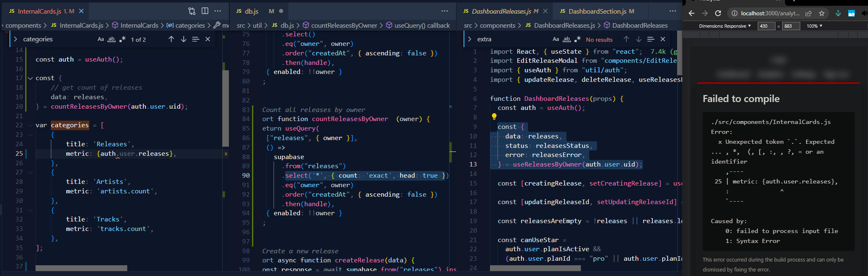Go back in the browser
Image resolution: width=868 pixels, height=276 pixels.
click(x=692, y=13)
